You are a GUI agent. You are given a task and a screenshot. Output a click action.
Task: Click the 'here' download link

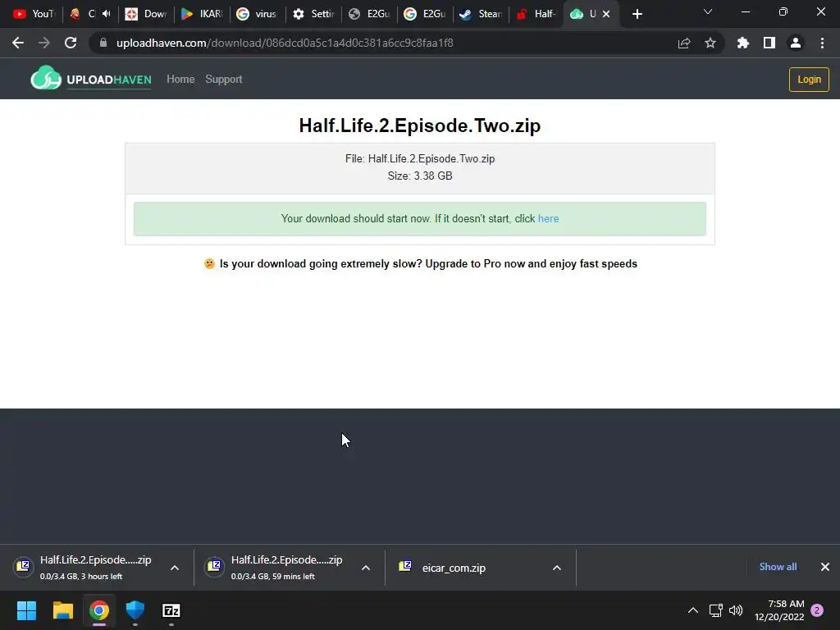(548, 218)
